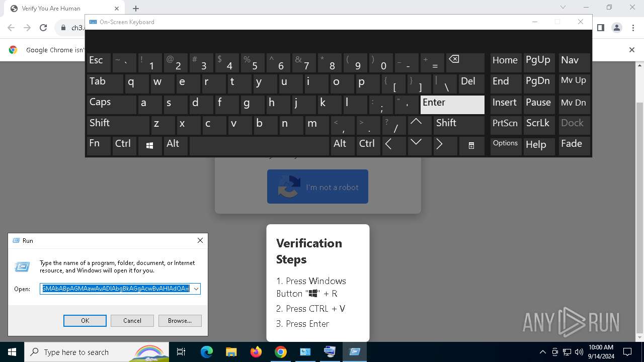Click the Windows key on on-screen keyboard
The image size is (644, 362).
[149, 145]
